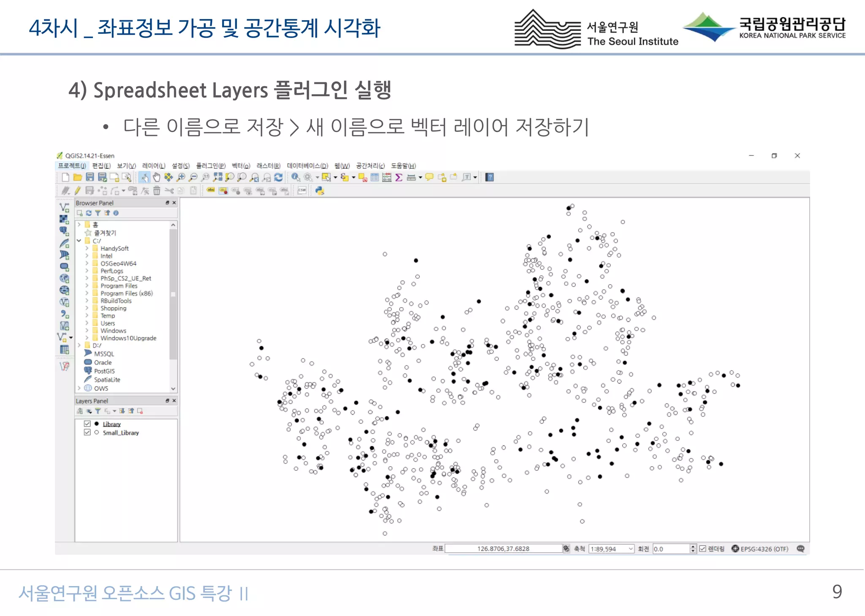Activate the Zoom Out magnifier tool

pyautogui.click(x=193, y=177)
